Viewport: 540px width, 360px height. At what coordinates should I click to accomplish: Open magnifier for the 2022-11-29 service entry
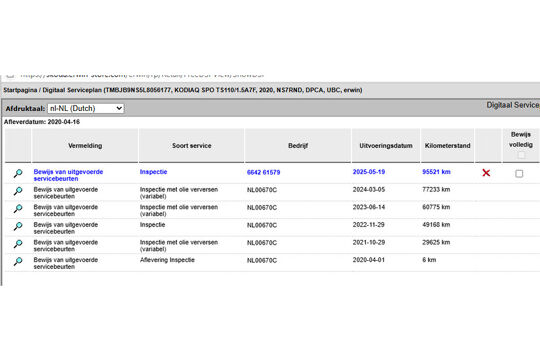click(18, 226)
